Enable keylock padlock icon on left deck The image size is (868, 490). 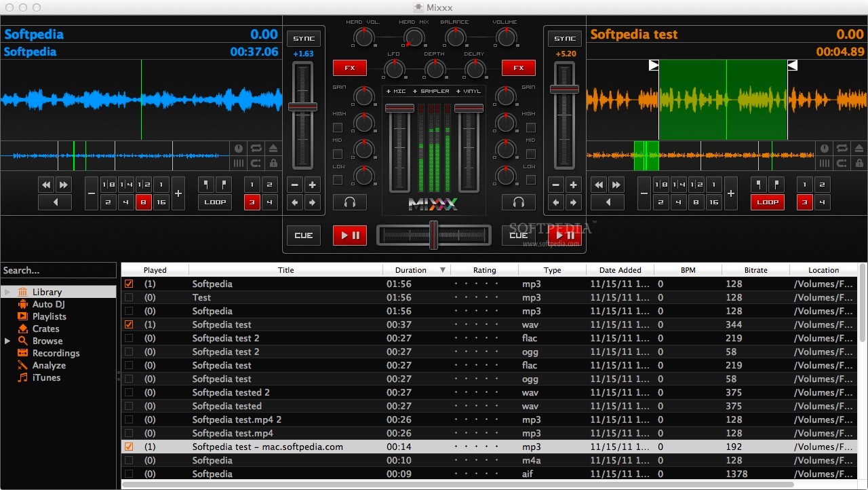pyautogui.click(x=273, y=163)
